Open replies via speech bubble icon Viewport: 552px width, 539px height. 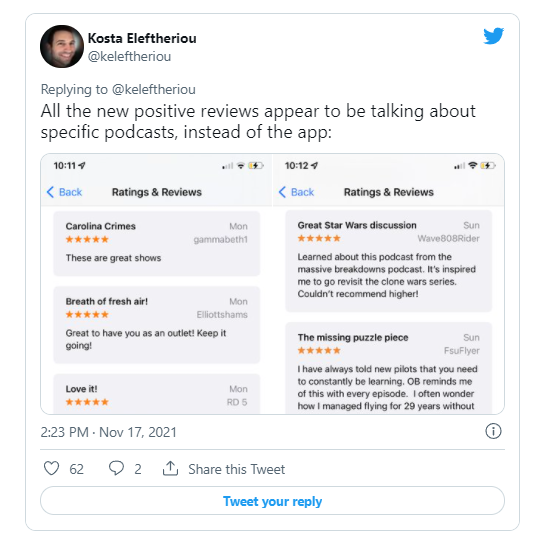point(116,468)
